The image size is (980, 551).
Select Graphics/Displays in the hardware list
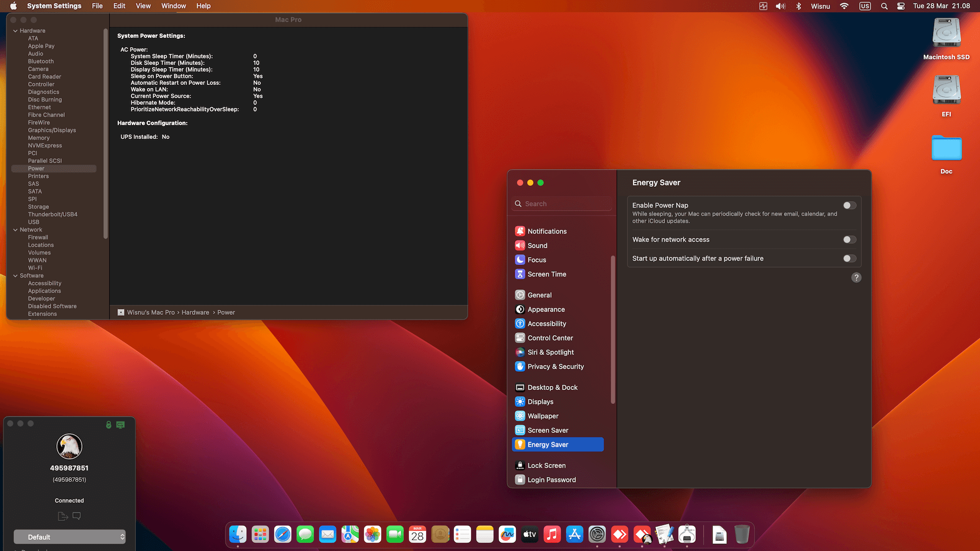pos(52,130)
